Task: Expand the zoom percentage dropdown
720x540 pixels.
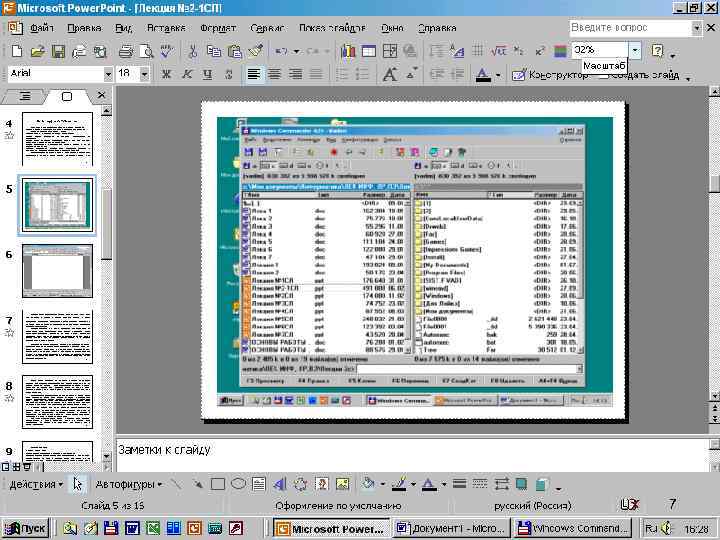Action: pyautogui.click(x=635, y=50)
